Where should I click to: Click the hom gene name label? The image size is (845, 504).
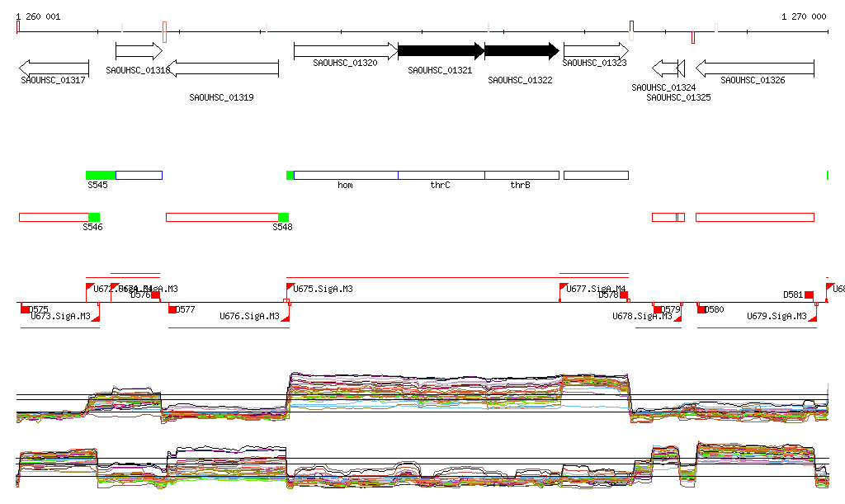click(x=346, y=186)
